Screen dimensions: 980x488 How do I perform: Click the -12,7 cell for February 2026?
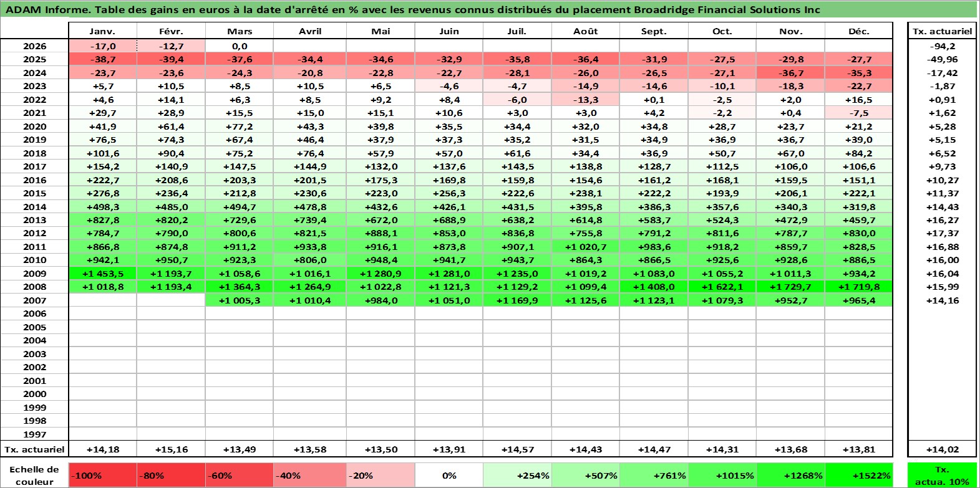pos(171,46)
